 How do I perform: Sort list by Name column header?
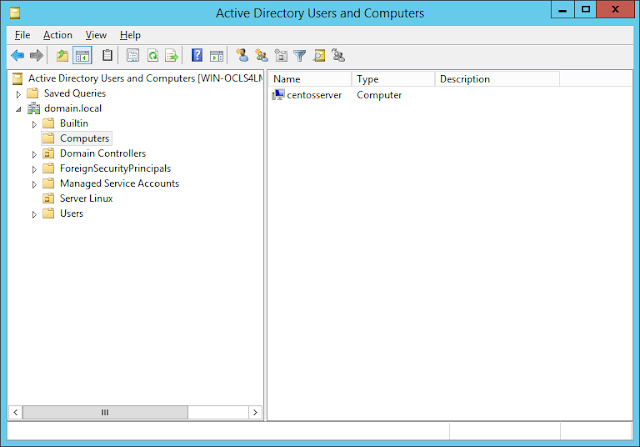click(x=310, y=79)
